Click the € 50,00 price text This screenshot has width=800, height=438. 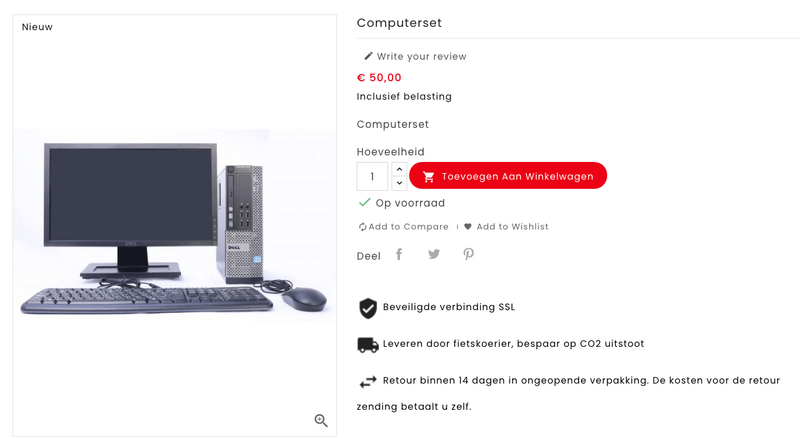[x=379, y=77]
